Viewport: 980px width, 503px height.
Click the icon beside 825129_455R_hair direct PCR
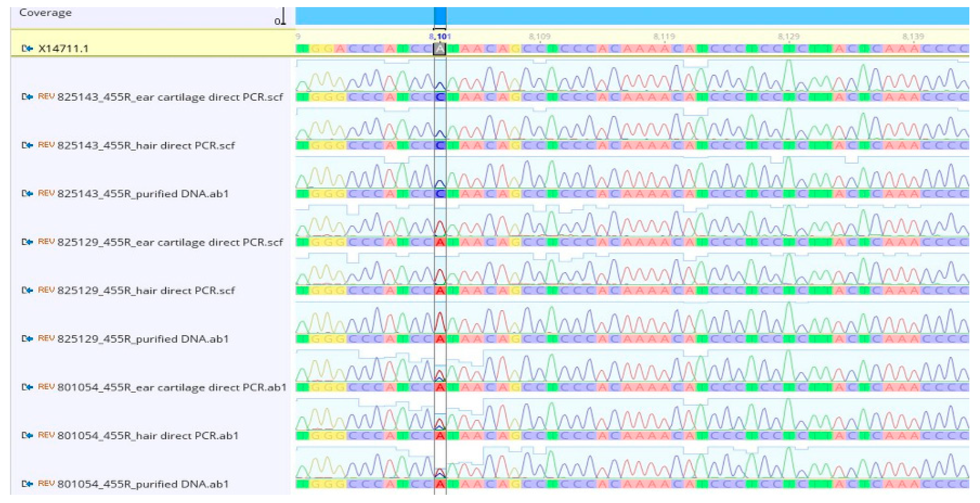tap(27, 290)
